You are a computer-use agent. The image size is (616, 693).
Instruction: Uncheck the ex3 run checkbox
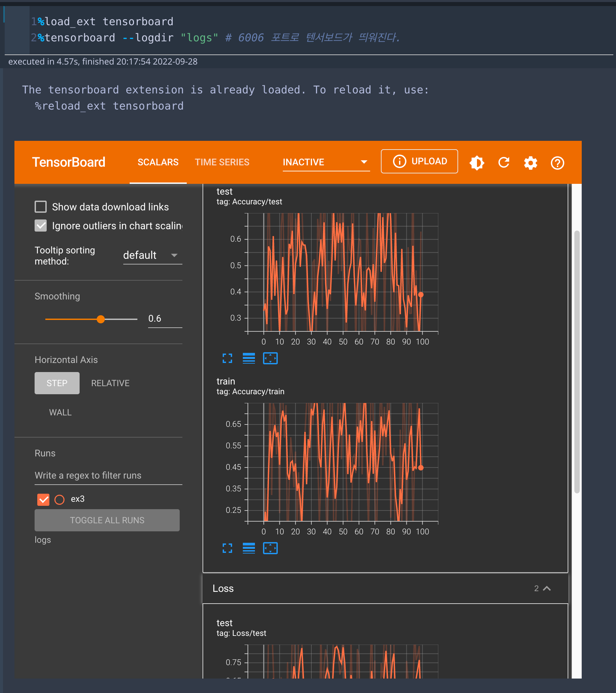[x=43, y=499]
